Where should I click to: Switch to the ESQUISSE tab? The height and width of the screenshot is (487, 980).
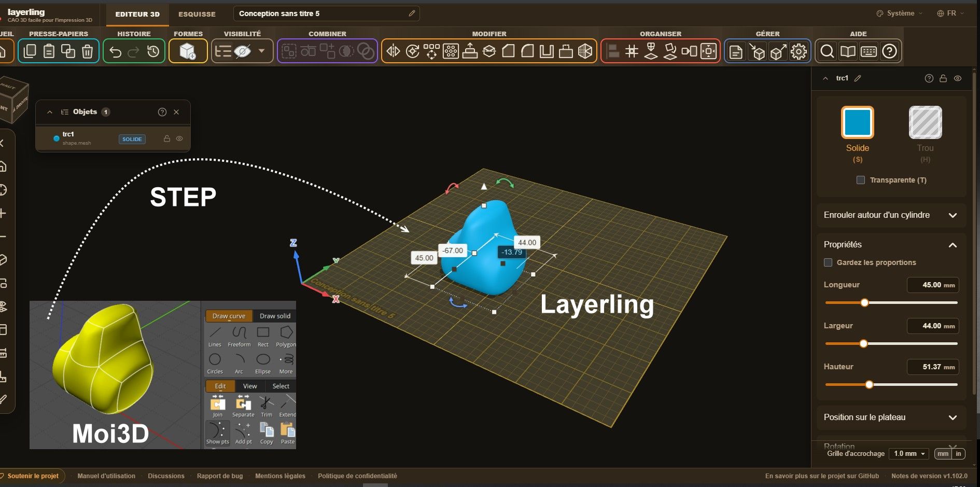point(197,14)
